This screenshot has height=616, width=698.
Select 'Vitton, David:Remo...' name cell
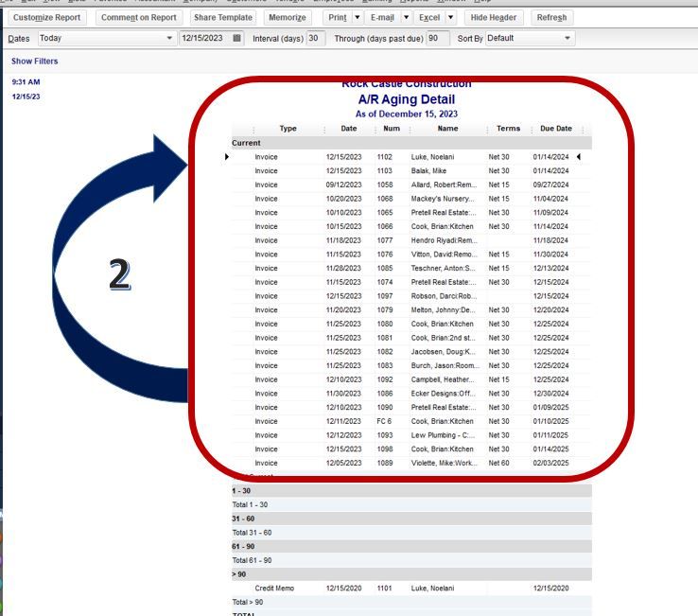point(444,255)
